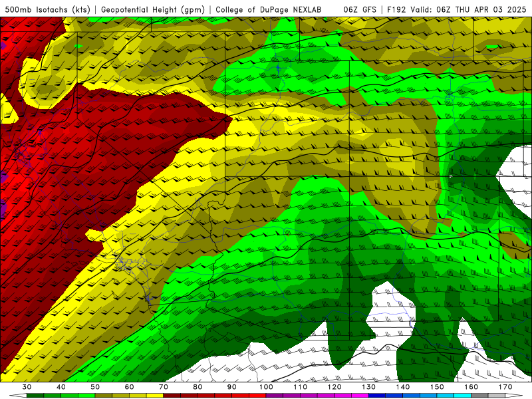Click the 'F192' forecast hour text
This screenshot has height=399, width=532.
click(396, 9)
